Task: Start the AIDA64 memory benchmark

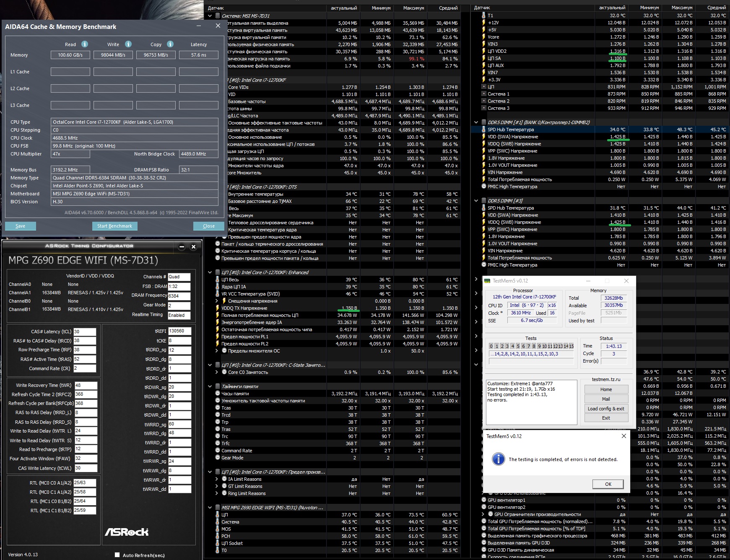Action: 114,226
